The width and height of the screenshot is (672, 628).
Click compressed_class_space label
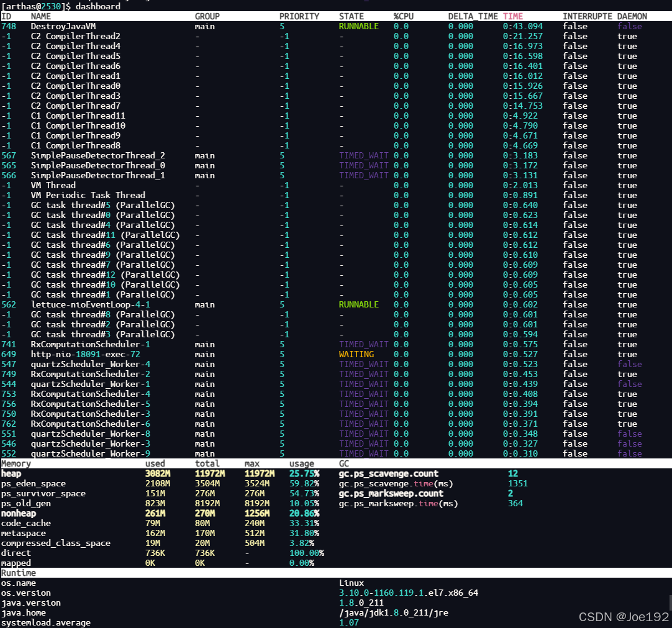pyautogui.click(x=56, y=543)
